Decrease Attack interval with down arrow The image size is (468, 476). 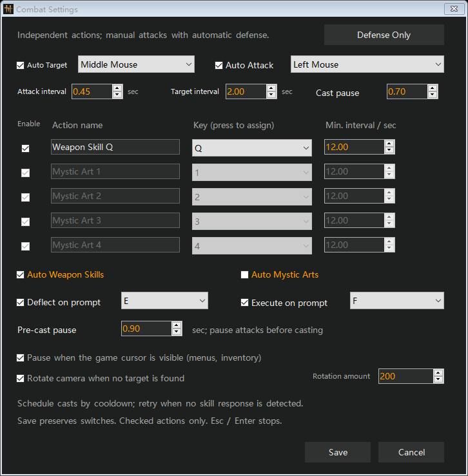tap(117, 95)
